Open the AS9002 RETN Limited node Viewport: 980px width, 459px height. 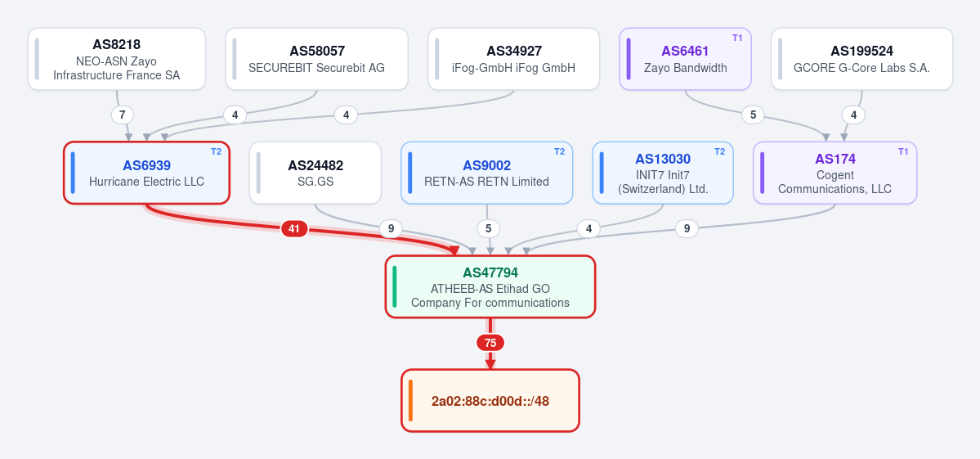[x=487, y=173]
